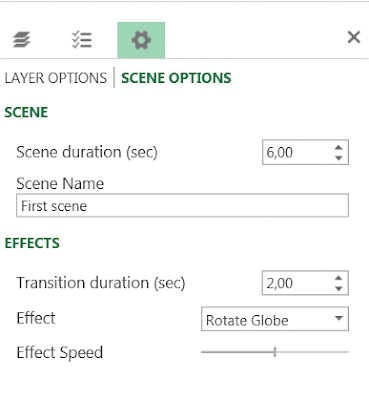Increase Transition duration with up arrow
This screenshot has width=369, height=400.
point(339,278)
